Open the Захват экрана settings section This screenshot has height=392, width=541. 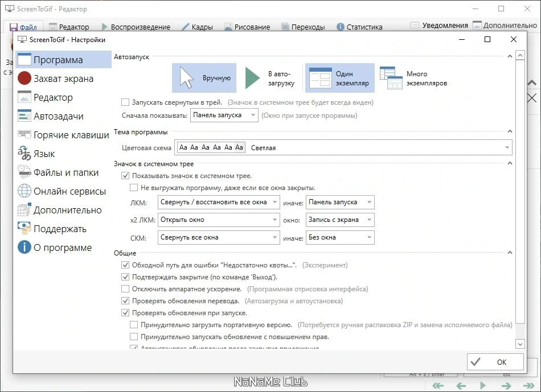point(63,79)
